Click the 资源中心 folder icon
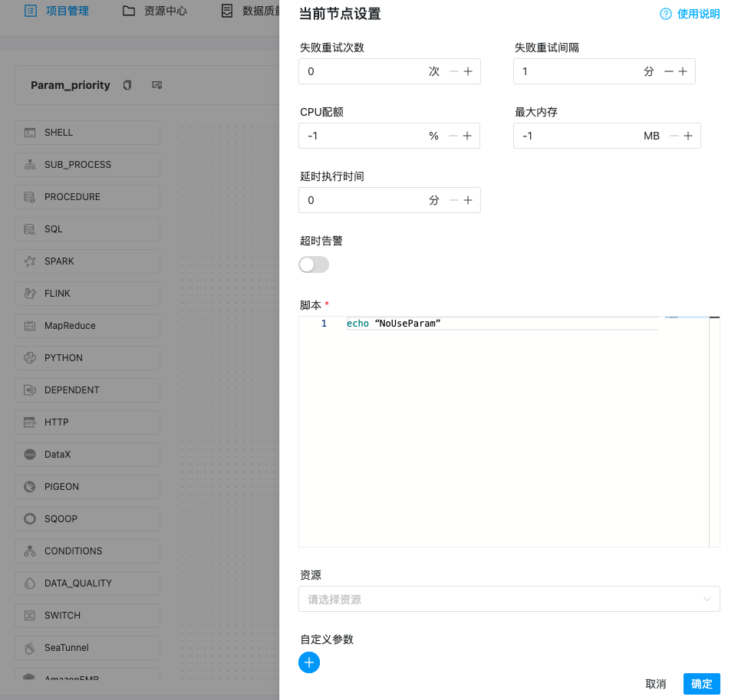The image size is (738, 700). (128, 11)
